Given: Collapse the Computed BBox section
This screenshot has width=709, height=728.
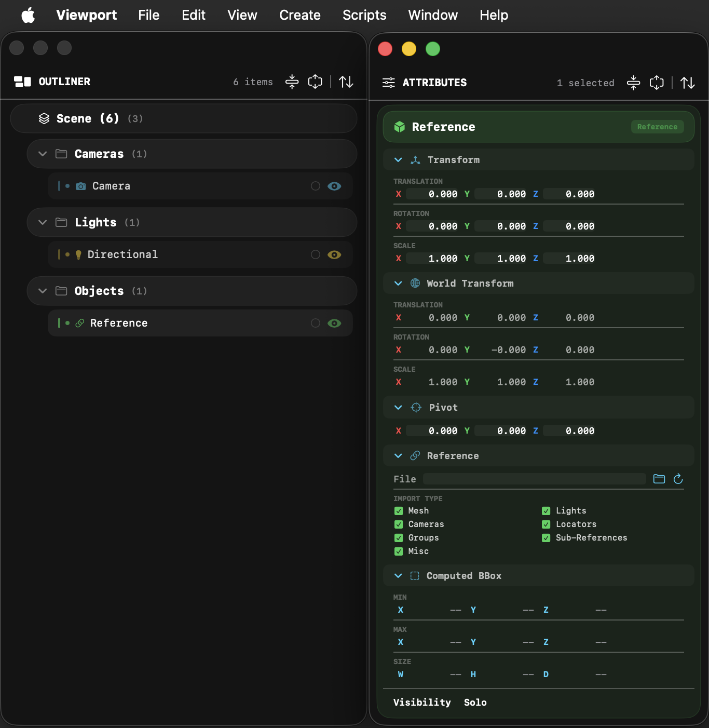Looking at the screenshot, I should (x=398, y=576).
